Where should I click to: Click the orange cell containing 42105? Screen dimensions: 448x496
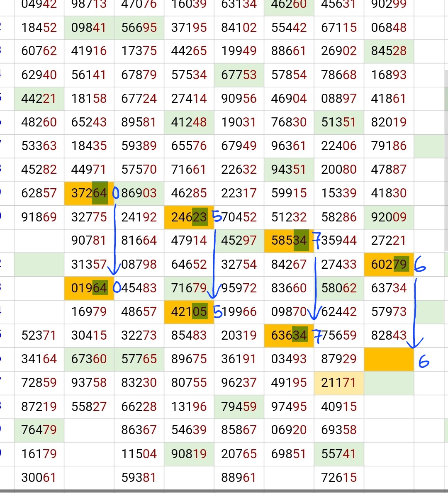tap(189, 311)
